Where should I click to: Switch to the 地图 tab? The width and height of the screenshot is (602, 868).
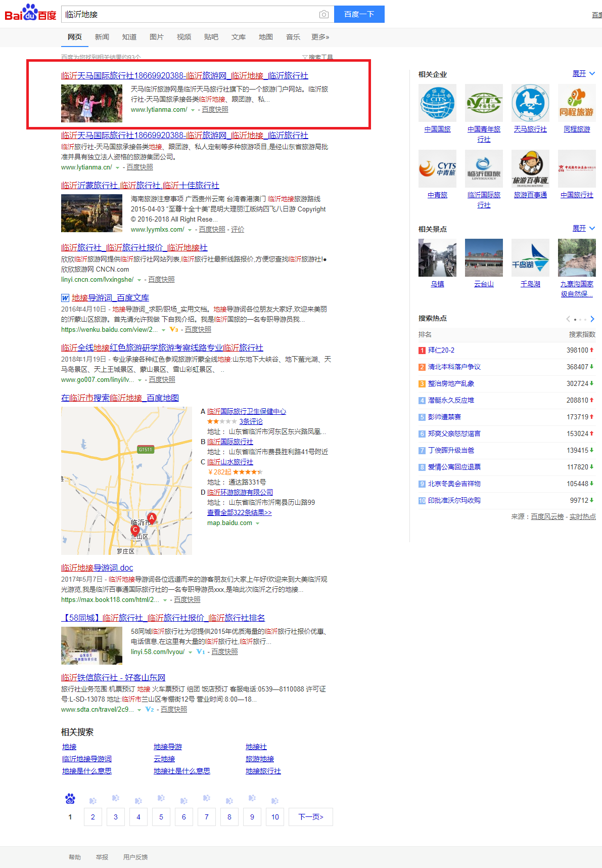pos(266,37)
